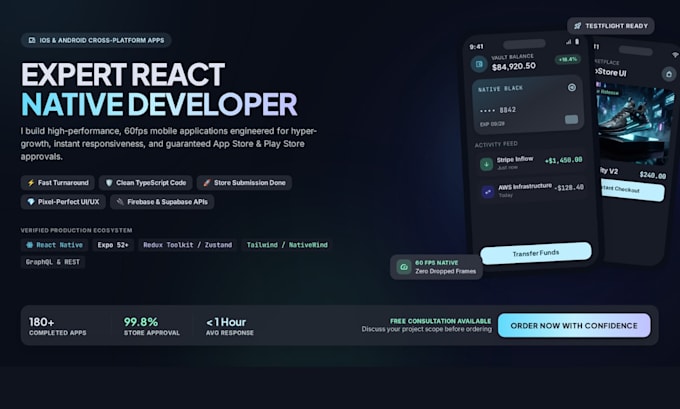Tap the contactless icon on Native Black card
The image size is (680, 409).
[572, 88]
